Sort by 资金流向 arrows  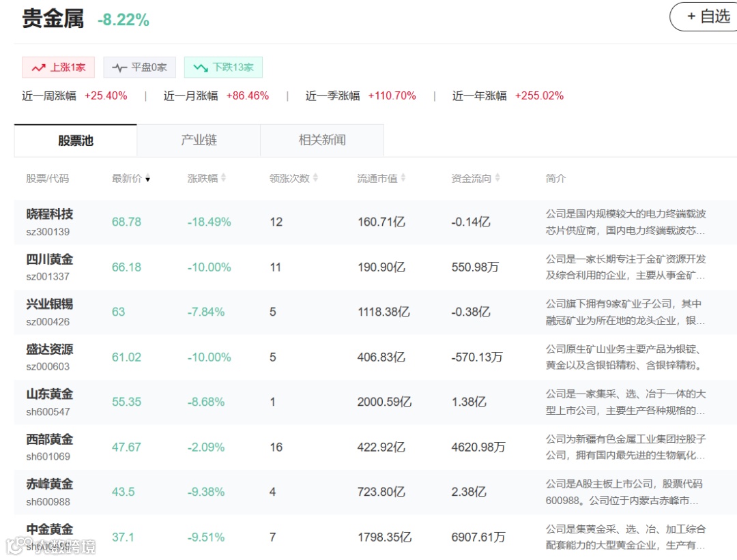pos(497,178)
